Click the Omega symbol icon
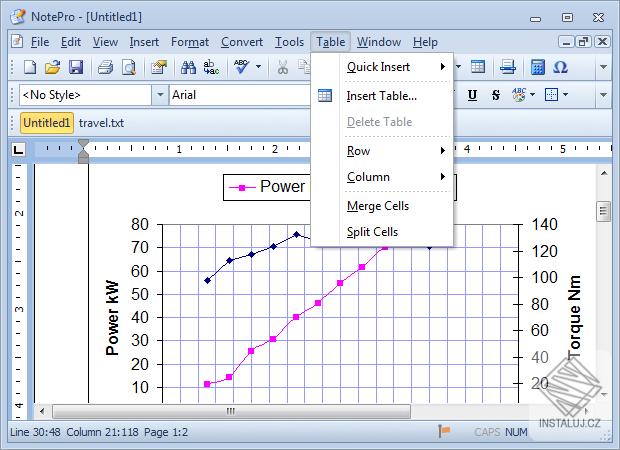The image size is (620, 450). [560, 67]
